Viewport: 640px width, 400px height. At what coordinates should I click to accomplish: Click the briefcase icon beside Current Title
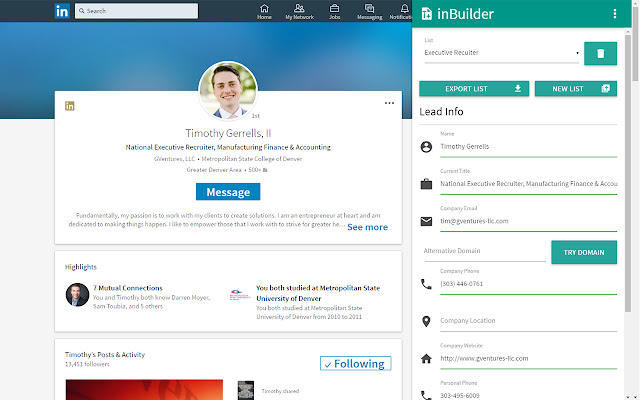(426, 184)
